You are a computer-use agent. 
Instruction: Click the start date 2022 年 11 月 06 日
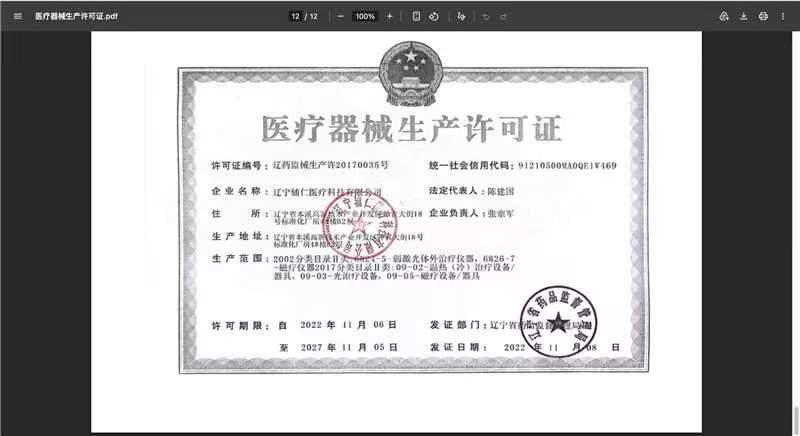348,325
